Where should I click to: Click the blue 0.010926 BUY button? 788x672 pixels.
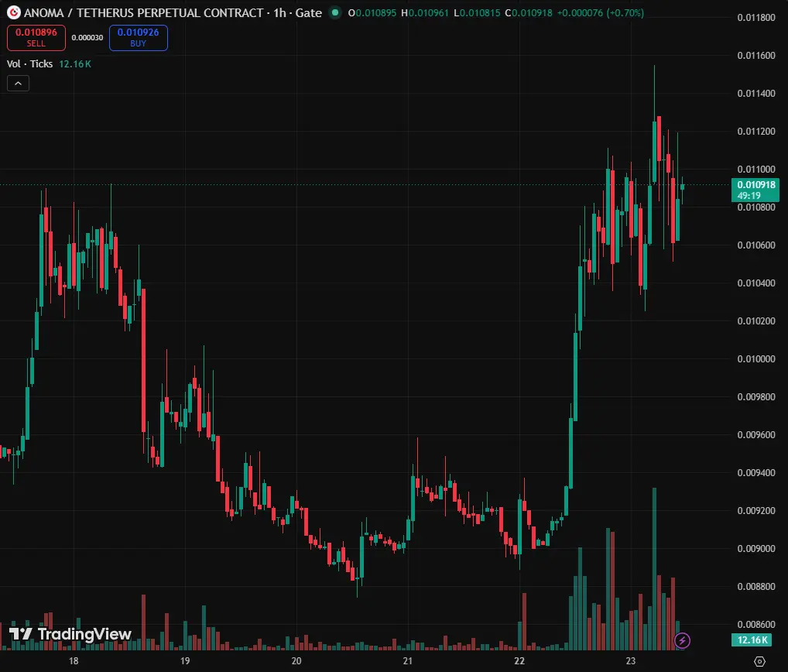tap(139, 38)
